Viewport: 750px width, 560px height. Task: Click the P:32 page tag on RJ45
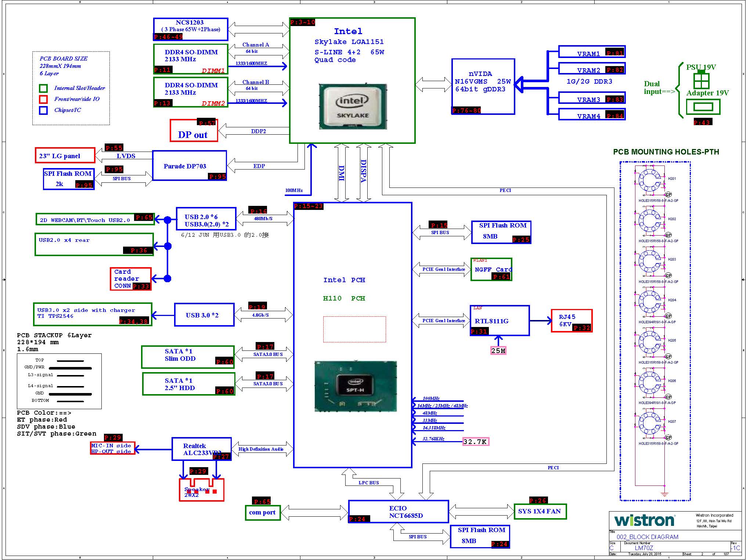click(581, 328)
